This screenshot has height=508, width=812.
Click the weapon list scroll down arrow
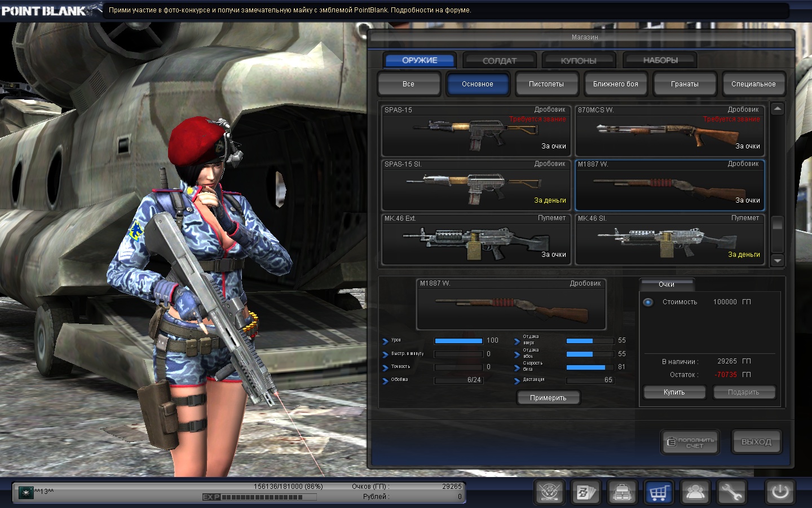click(x=778, y=261)
